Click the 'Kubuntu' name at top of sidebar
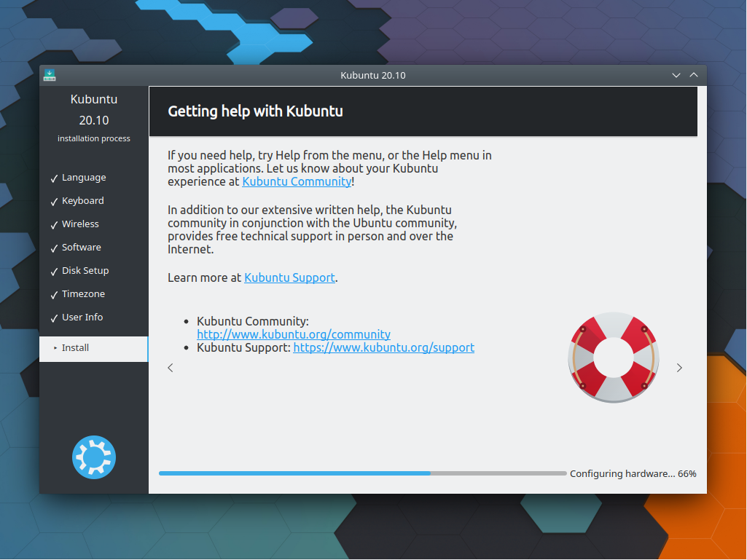Screen dimensions: 747x560 94,99
